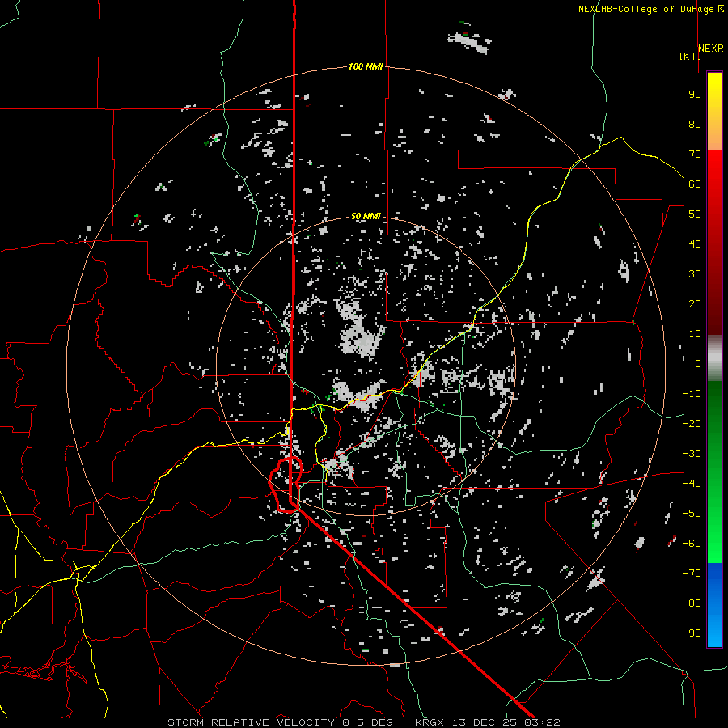
Task: Click the NEXR label above the color scale
Action: (711, 49)
